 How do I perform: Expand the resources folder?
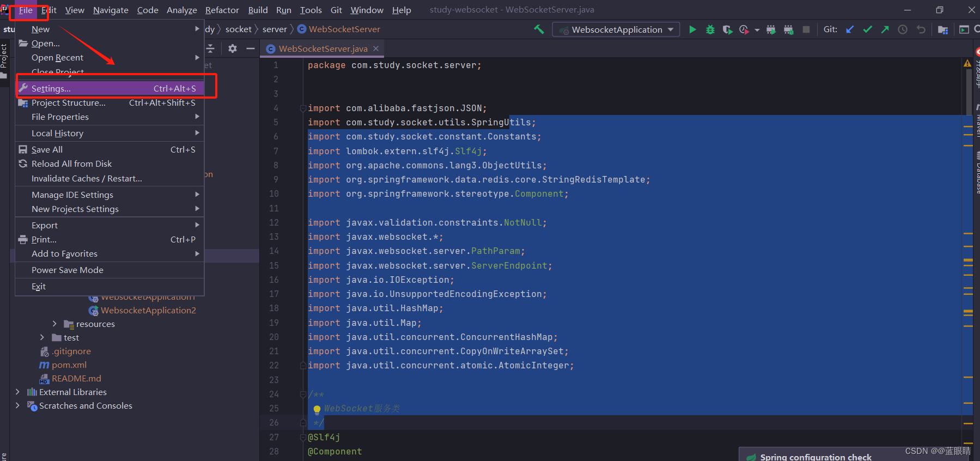[x=54, y=324]
